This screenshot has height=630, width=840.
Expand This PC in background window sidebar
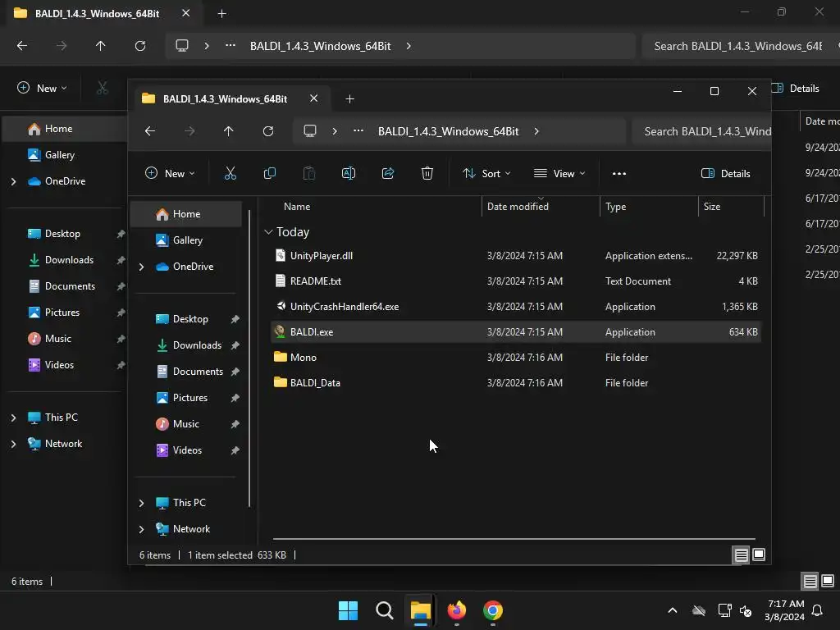click(13, 418)
